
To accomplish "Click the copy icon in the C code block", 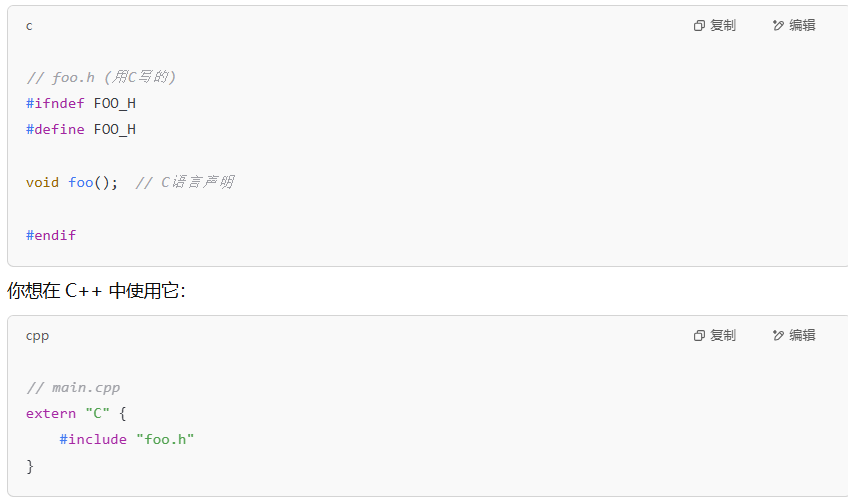I will coord(700,26).
